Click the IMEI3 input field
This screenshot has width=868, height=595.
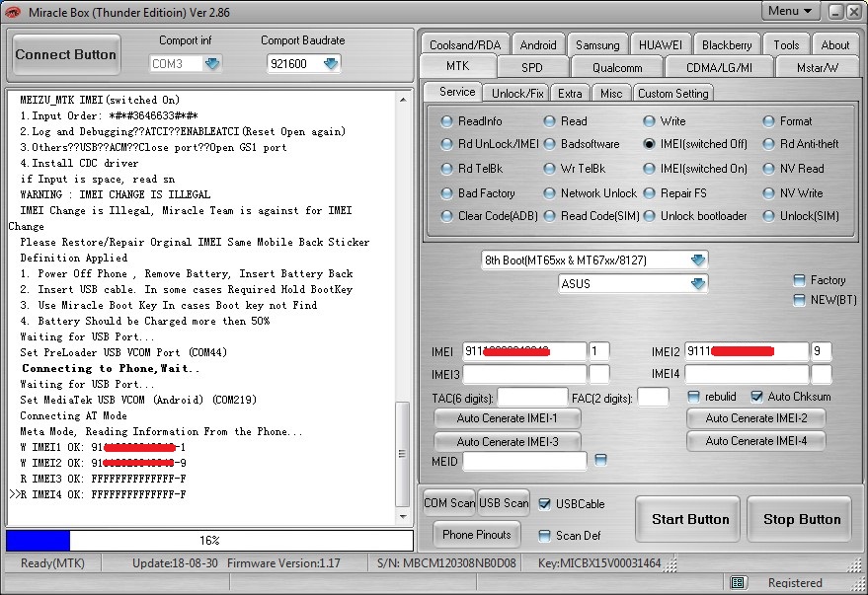524,374
